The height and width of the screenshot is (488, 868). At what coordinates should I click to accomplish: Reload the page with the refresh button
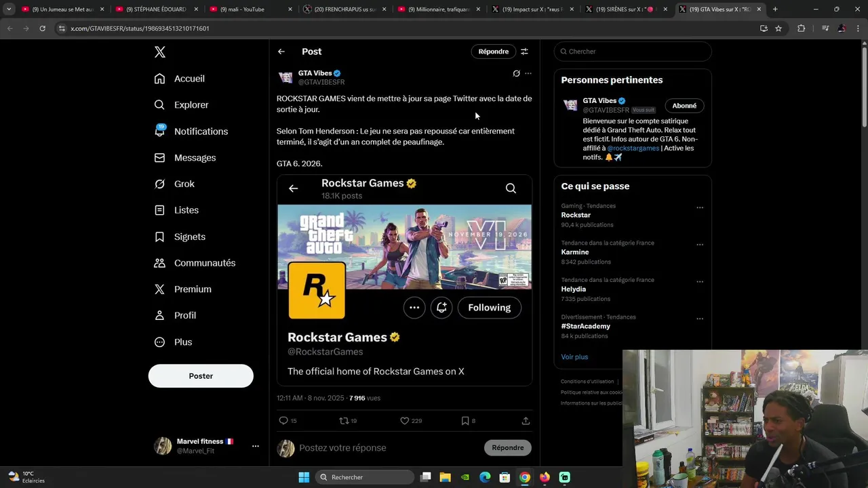tap(42, 28)
